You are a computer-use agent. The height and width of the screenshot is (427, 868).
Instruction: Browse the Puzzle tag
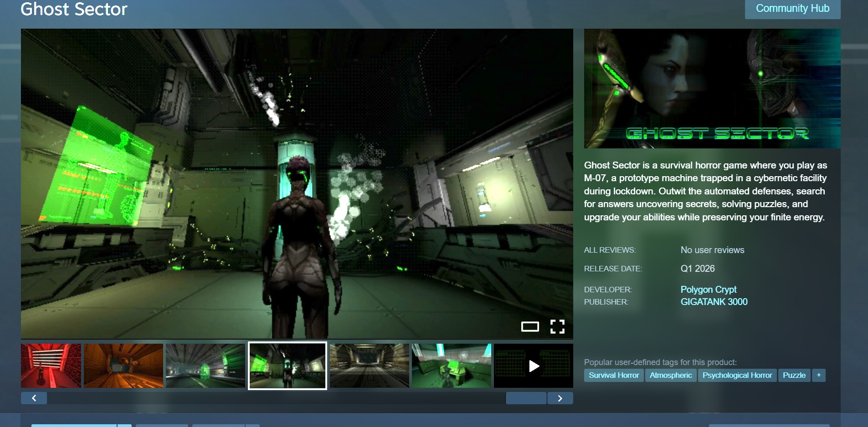[x=794, y=375]
